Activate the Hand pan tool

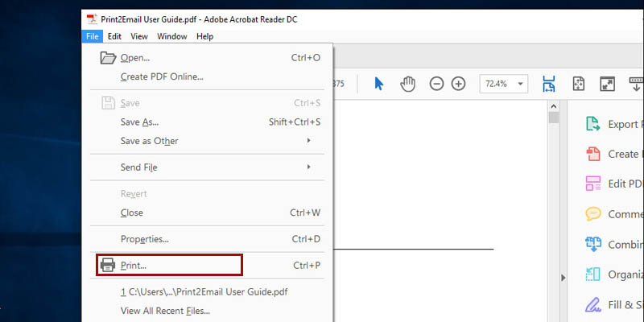coord(407,84)
